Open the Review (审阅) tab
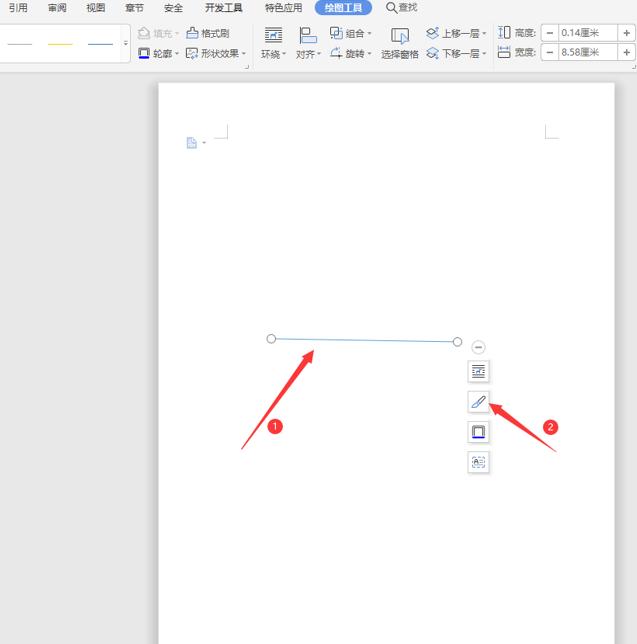637x644 pixels. [57, 8]
